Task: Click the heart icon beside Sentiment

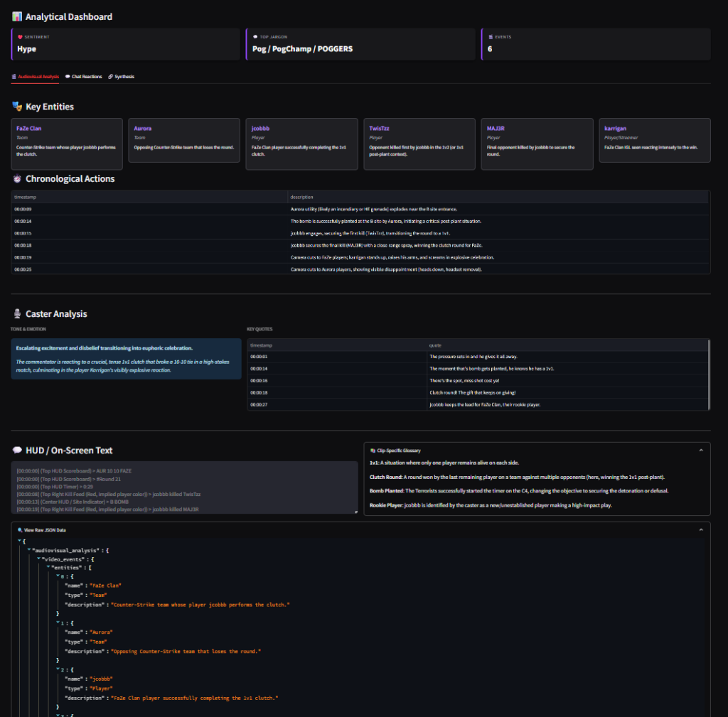Action: [20, 36]
